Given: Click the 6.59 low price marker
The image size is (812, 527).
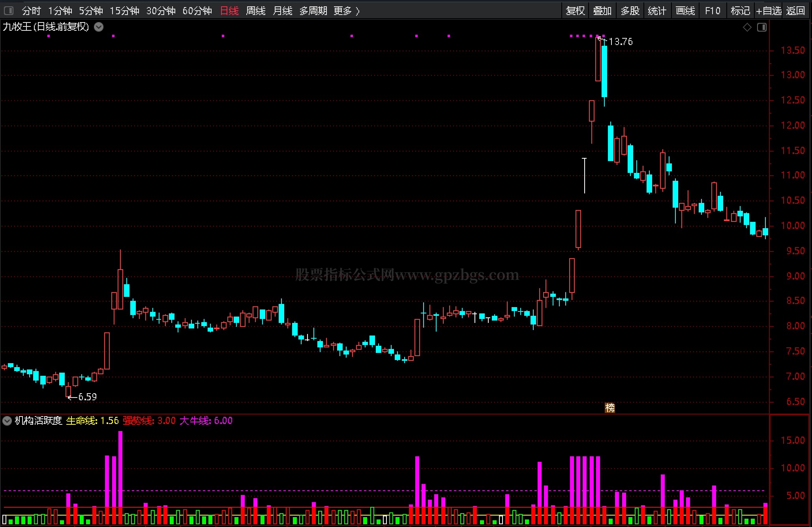Looking at the screenshot, I should coord(87,397).
